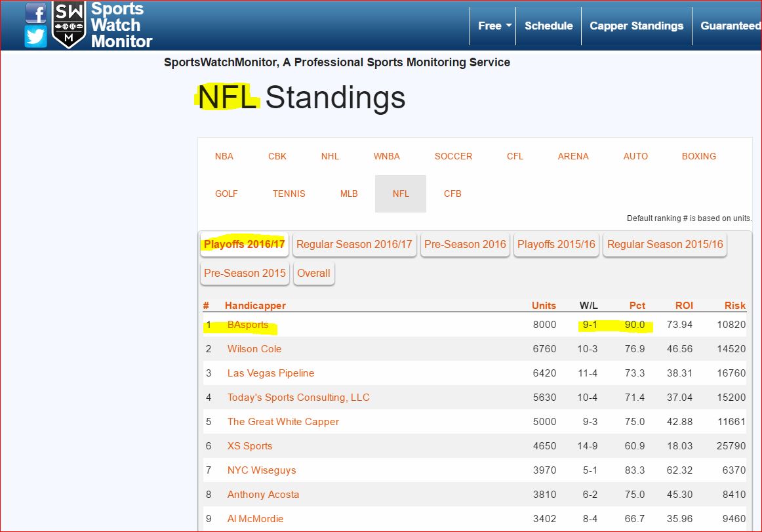Select the WNBA sport tab

pyautogui.click(x=387, y=156)
